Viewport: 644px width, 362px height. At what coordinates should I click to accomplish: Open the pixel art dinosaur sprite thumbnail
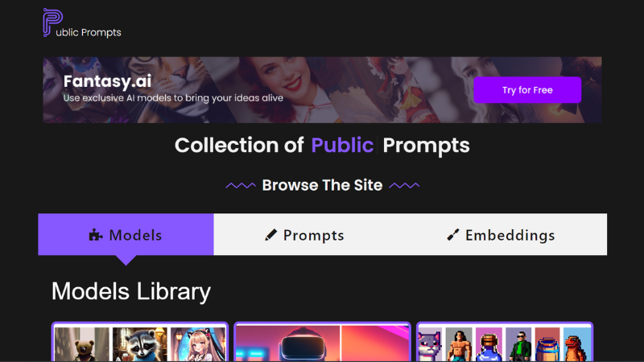tap(576, 344)
